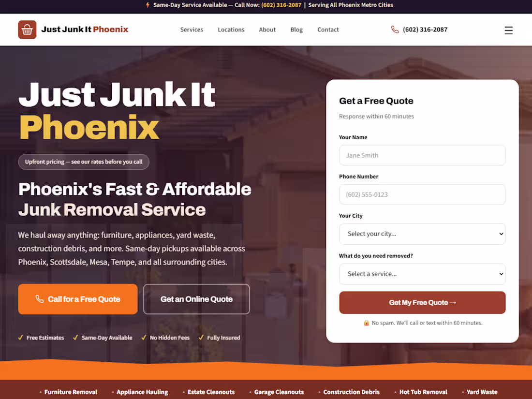This screenshot has width=532, height=399.
Task: Expand the Select your city dropdown
Action: [422, 234]
